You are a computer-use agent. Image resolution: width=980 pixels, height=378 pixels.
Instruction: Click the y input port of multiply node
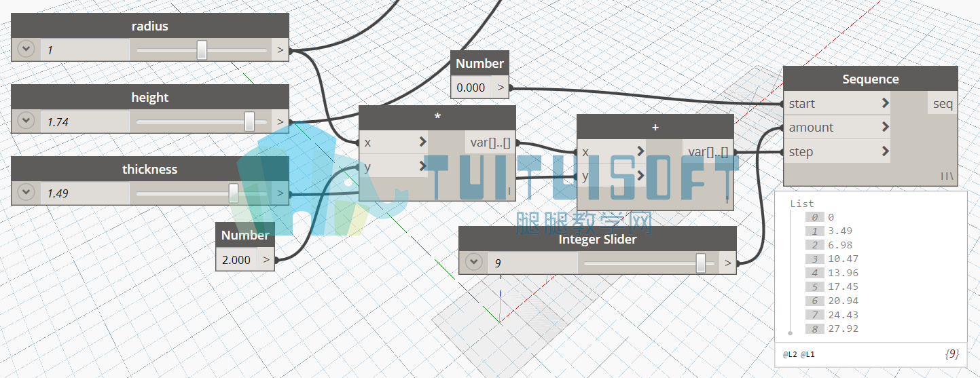coord(394,167)
